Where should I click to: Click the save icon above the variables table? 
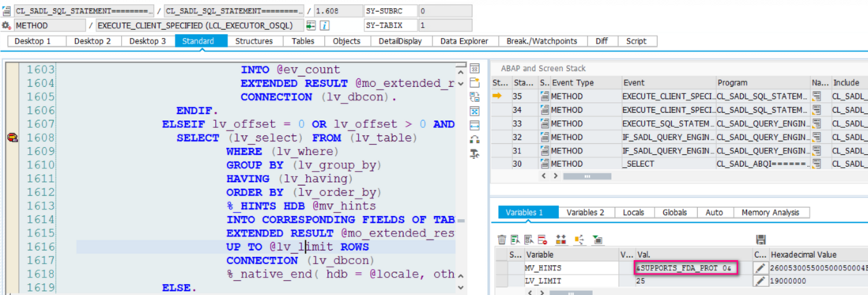click(x=760, y=240)
